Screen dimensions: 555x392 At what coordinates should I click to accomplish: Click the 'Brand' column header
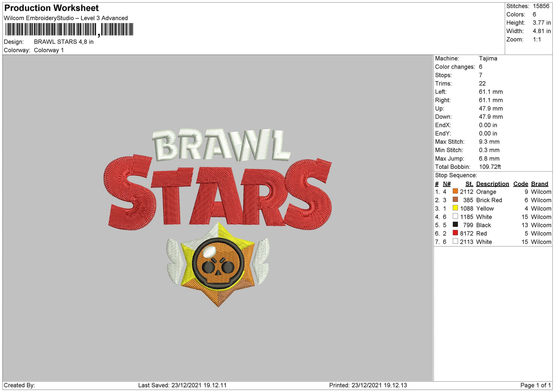click(539, 184)
